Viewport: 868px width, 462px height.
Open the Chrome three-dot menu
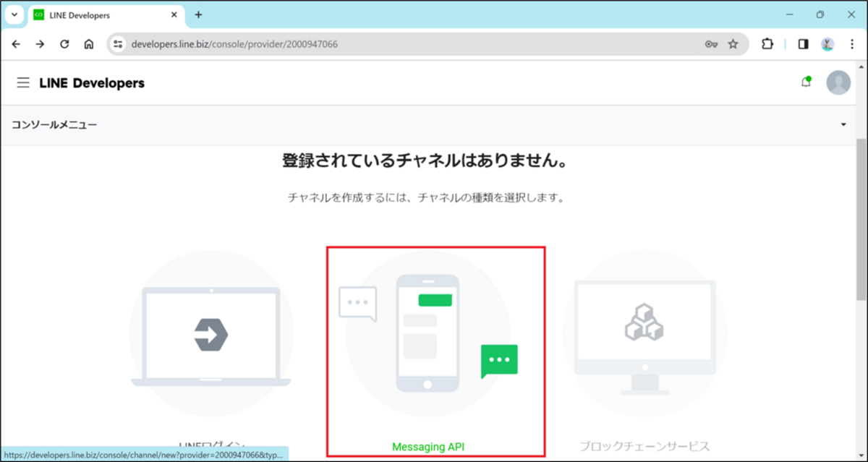(852, 44)
